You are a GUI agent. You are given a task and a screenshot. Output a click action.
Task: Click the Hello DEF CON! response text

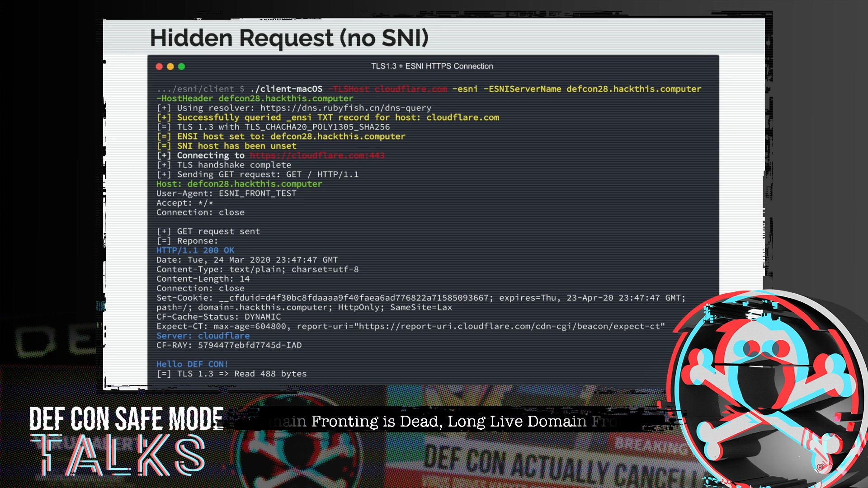(192, 364)
